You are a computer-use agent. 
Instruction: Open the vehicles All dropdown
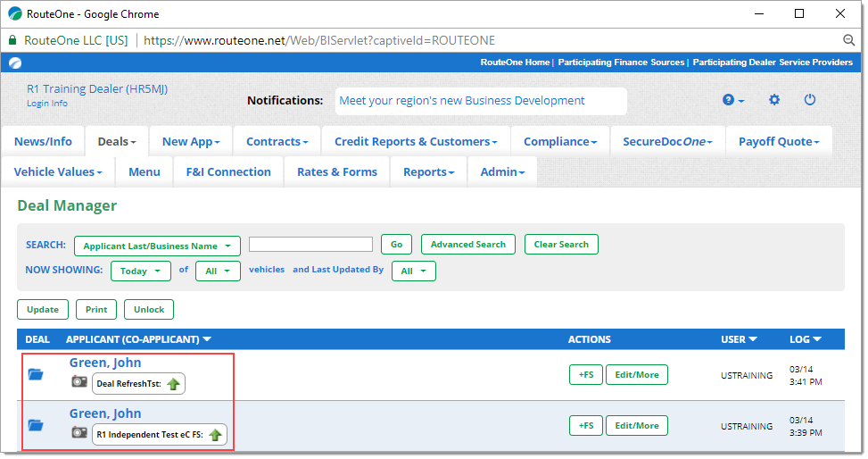click(x=218, y=271)
